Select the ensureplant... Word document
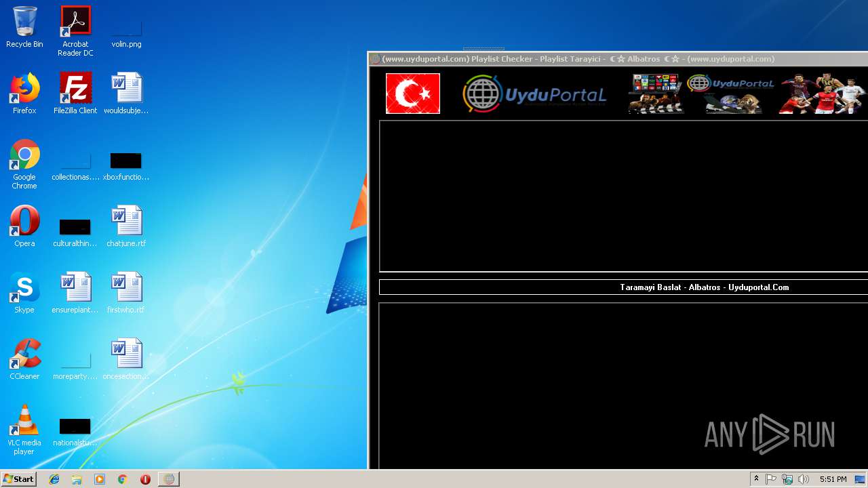The width and height of the screenshot is (868, 488). coord(75,293)
